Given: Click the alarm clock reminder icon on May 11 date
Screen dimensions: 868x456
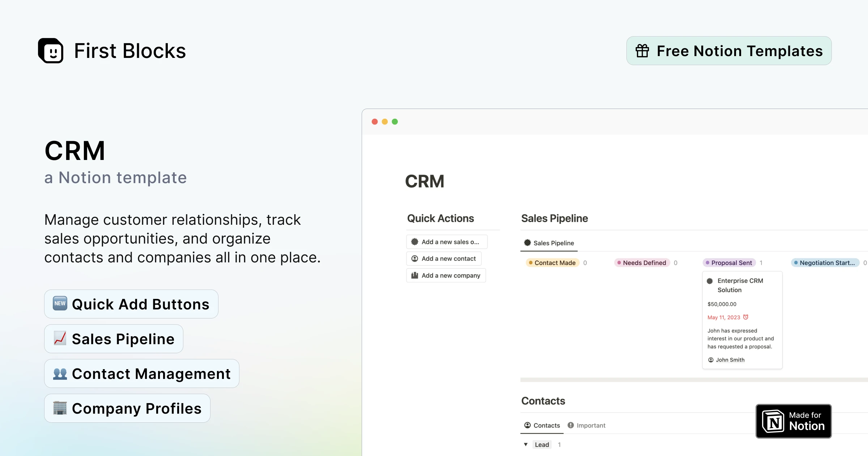Looking at the screenshot, I should tap(746, 317).
